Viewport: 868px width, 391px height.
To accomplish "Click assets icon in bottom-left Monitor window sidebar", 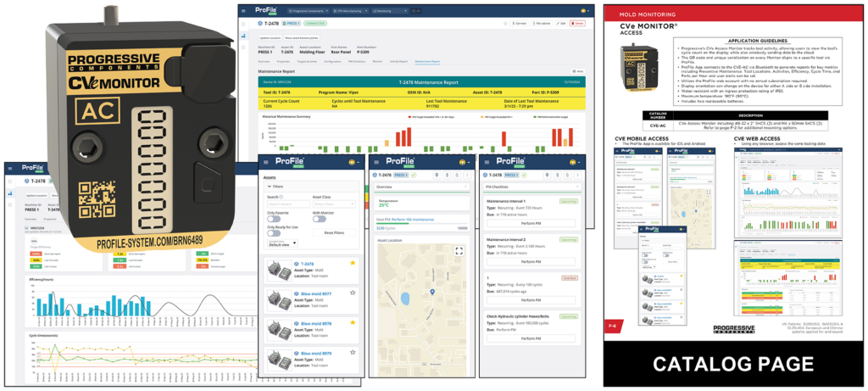I will tap(10, 193).
